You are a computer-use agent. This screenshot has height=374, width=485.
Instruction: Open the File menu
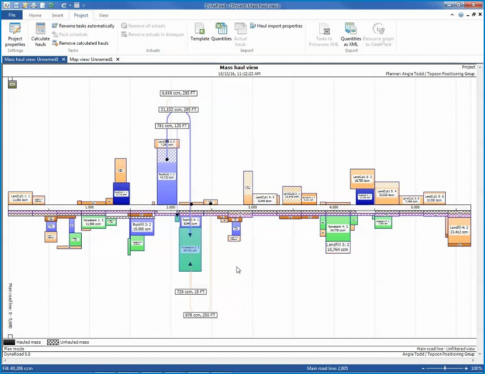point(12,15)
